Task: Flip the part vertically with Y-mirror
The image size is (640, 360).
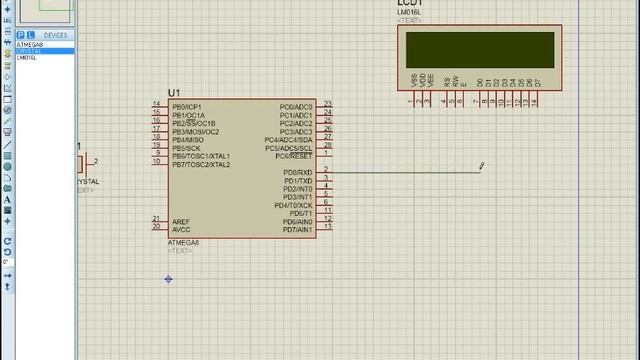Action: (x=7, y=287)
